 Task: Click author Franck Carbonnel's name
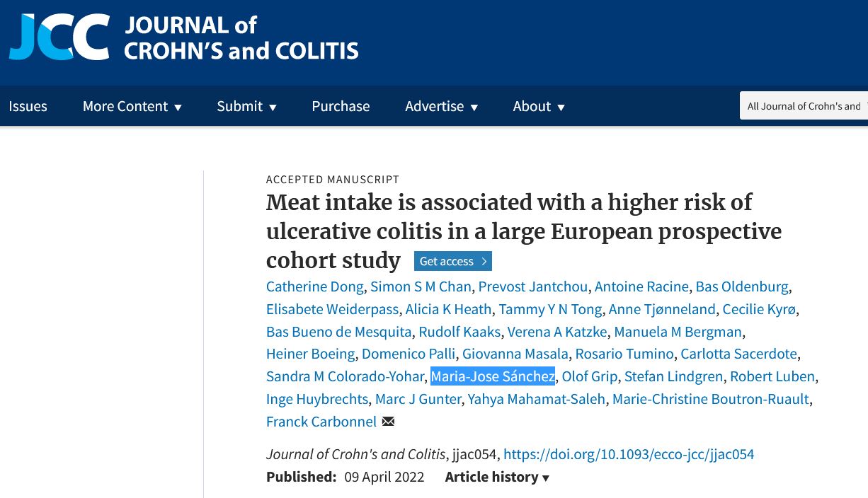(321, 422)
